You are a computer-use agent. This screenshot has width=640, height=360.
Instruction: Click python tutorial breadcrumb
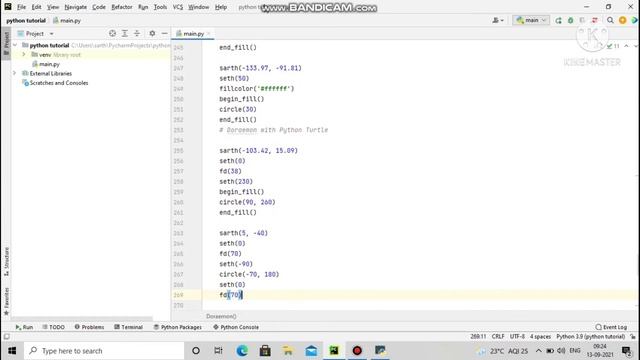[x=26, y=20]
